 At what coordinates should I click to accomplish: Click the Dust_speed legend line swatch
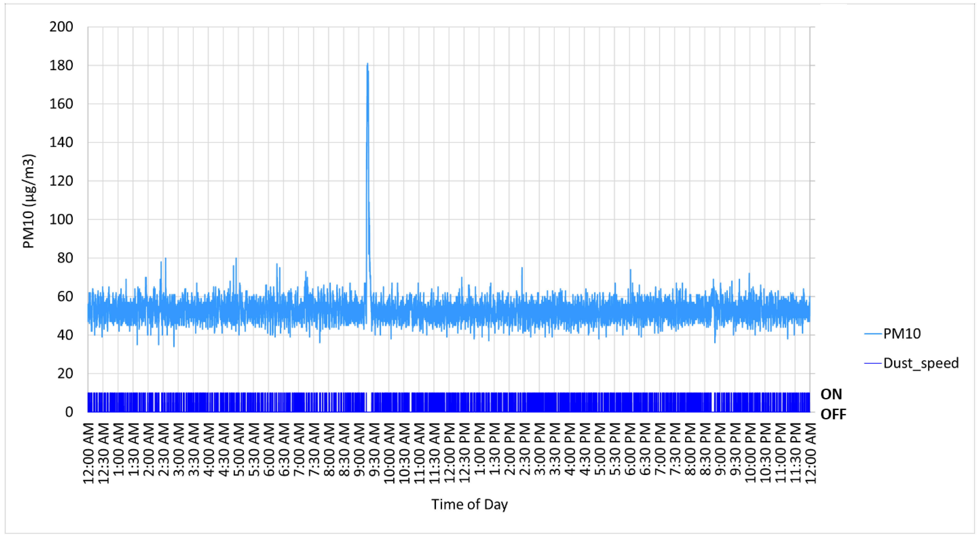tap(873, 363)
